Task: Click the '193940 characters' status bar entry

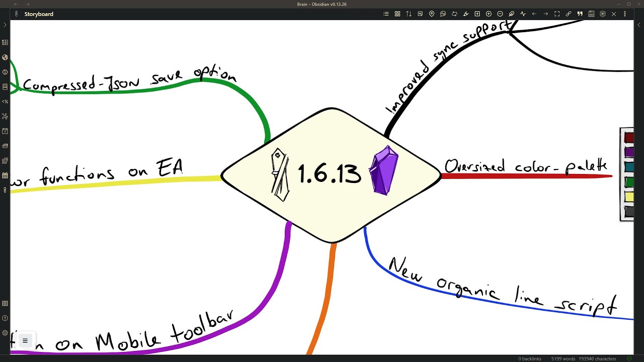Action: click(597, 358)
